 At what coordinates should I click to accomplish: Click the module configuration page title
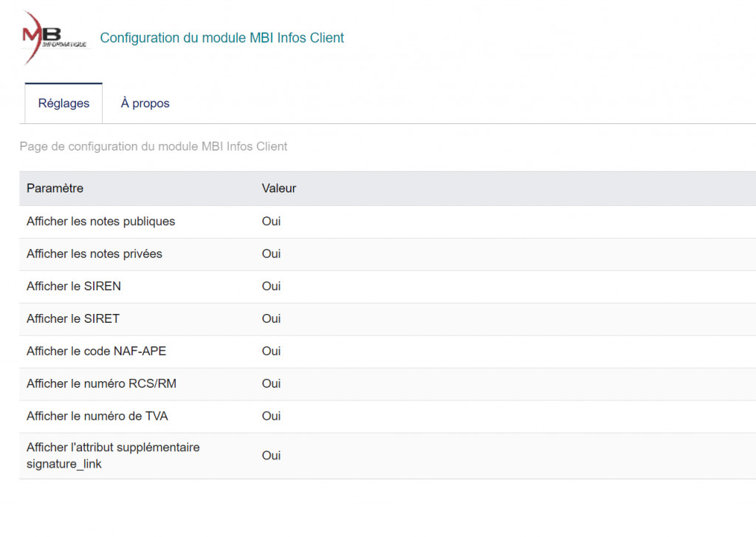tap(221, 38)
